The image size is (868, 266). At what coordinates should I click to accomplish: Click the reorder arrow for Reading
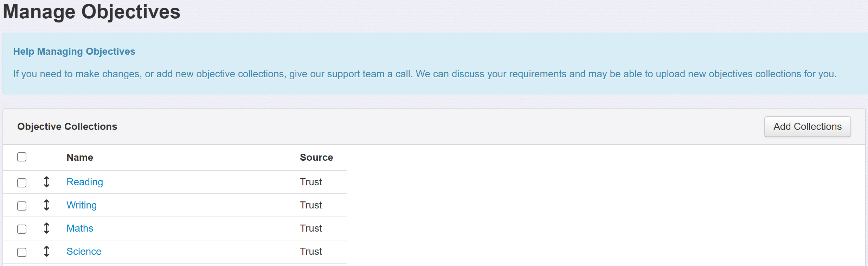[x=46, y=182]
